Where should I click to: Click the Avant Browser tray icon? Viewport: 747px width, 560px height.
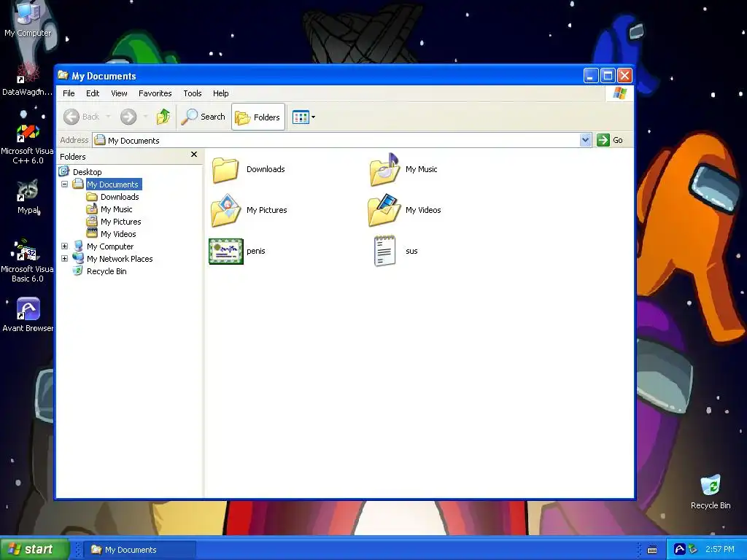(679, 550)
